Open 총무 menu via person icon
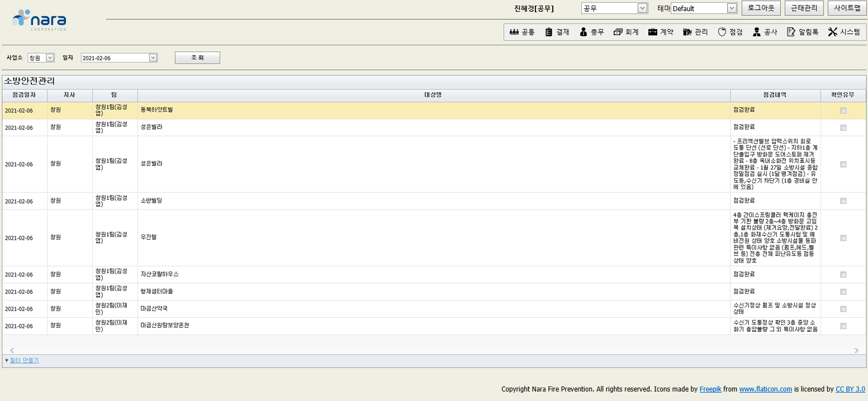The width and height of the screenshot is (868, 401). pos(584,32)
